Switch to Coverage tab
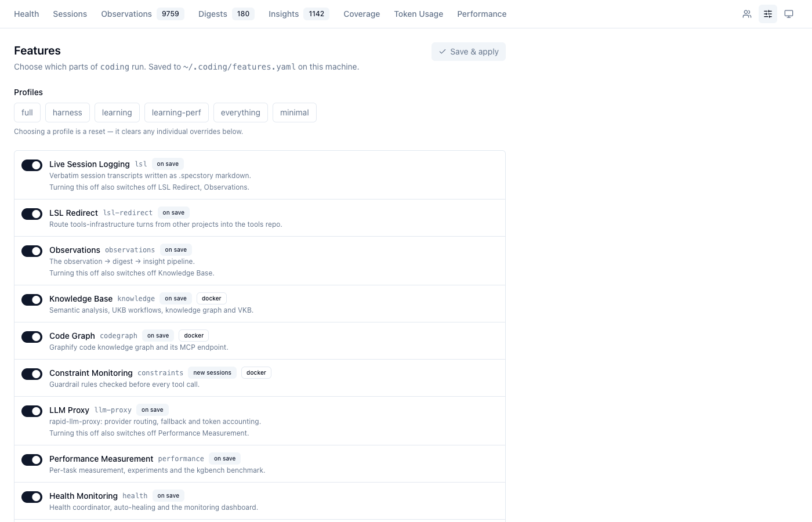 362,14
